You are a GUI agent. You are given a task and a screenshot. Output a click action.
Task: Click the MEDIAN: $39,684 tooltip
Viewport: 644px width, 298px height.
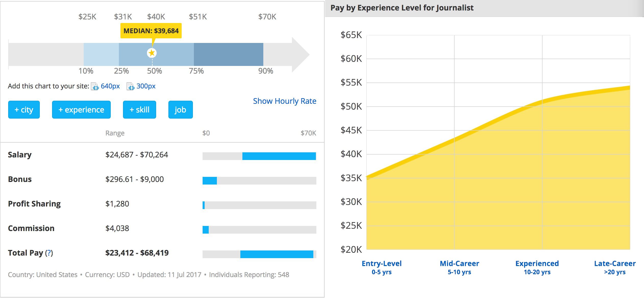click(151, 31)
